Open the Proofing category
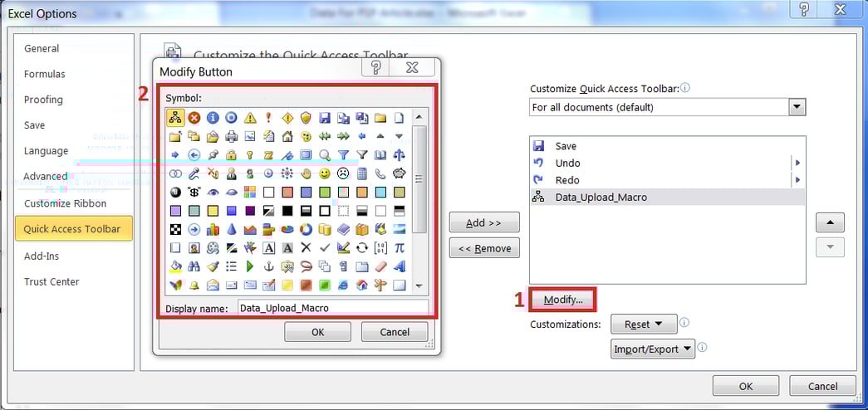868x410 pixels. tap(43, 100)
